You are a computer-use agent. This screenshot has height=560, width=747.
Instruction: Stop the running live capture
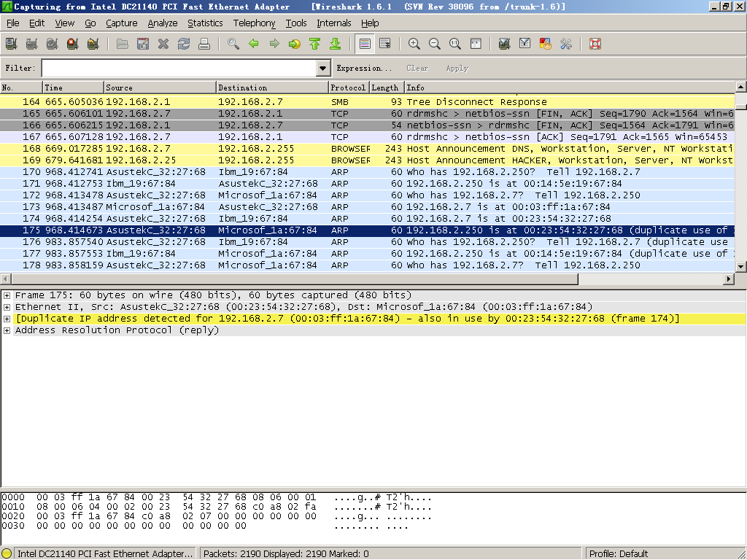(x=73, y=44)
